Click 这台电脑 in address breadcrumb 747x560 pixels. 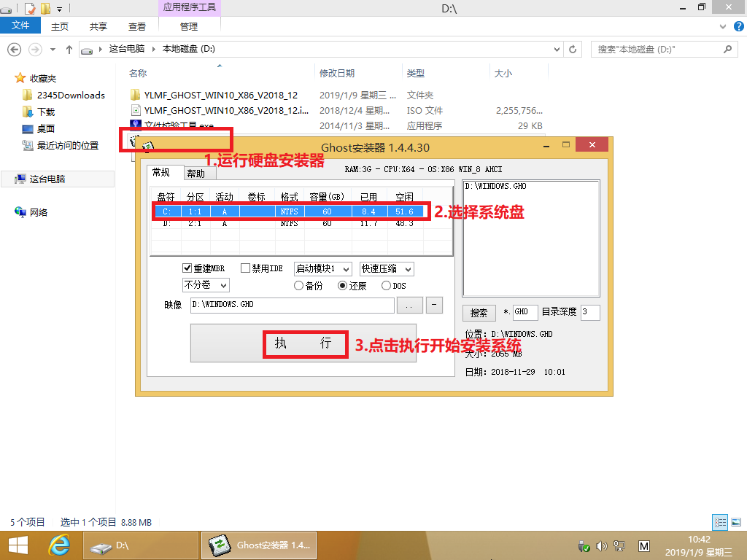(127, 49)
